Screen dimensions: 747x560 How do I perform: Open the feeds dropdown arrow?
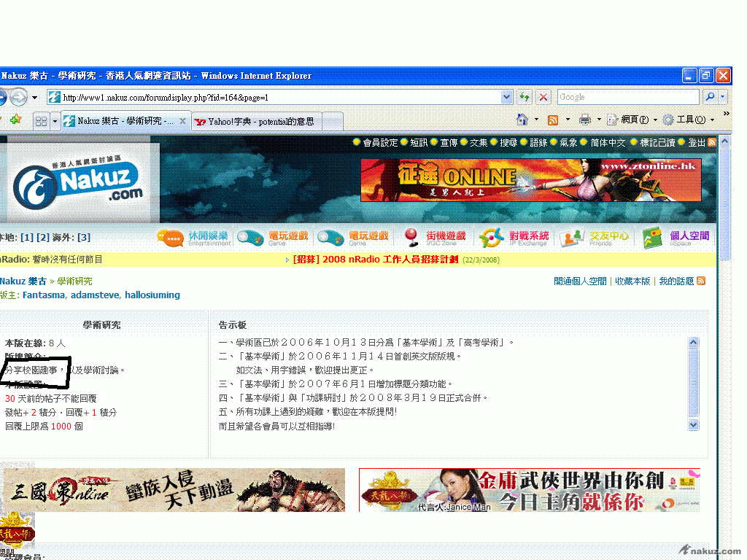[x=568, y=120]
